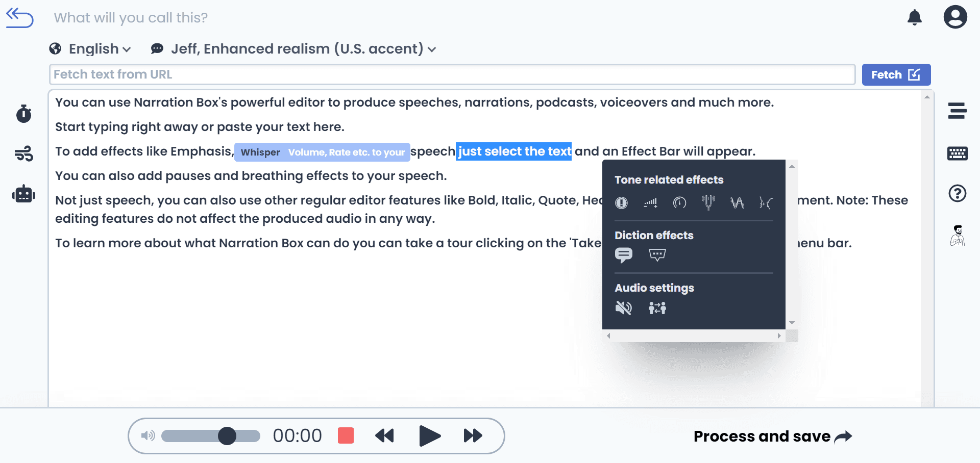Click the fast forward button

(473, 435)
